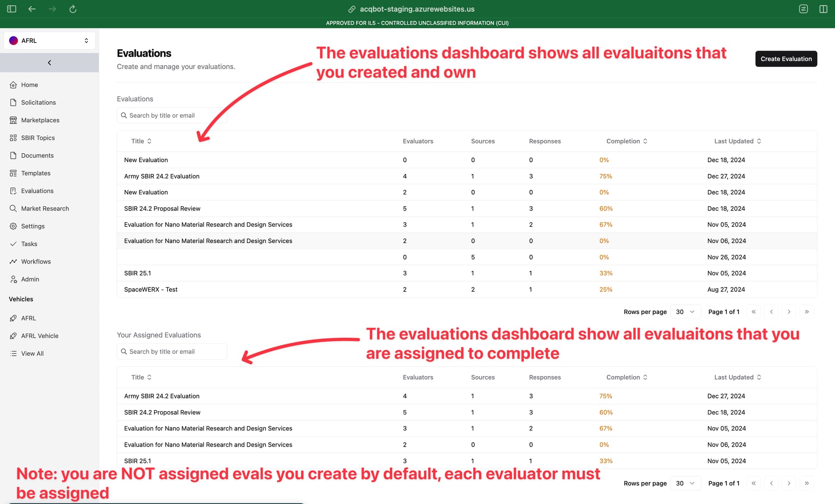Open Army SBIR 24.2 Evaluation in Evaluations table
This screenshot has height=504, width=835.
[x=467, y=176]
